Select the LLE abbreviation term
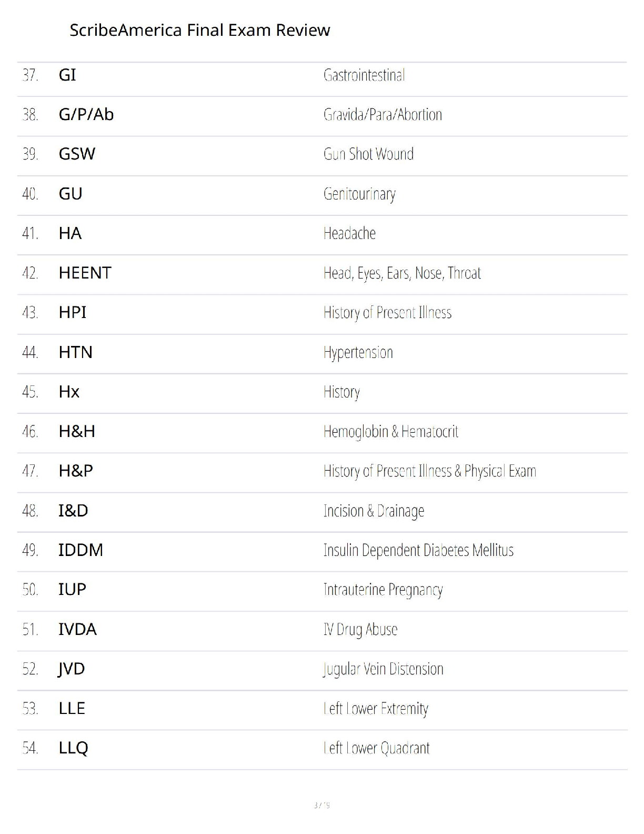This screenshot has height=834, width=644. coord(72,709)
